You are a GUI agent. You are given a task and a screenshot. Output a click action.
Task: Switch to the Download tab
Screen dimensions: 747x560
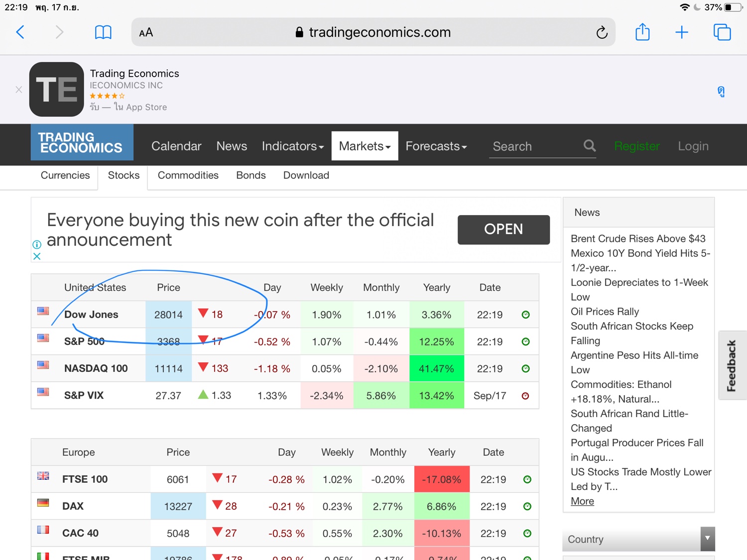point(306,175)
